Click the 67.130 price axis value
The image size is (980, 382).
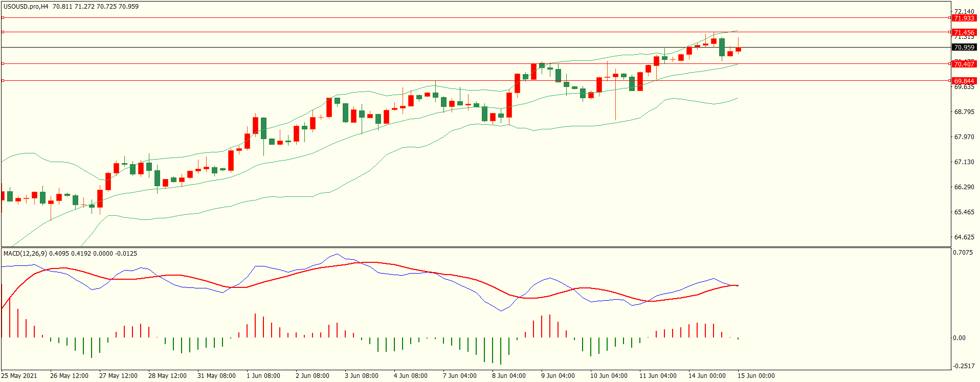point(964,162)
